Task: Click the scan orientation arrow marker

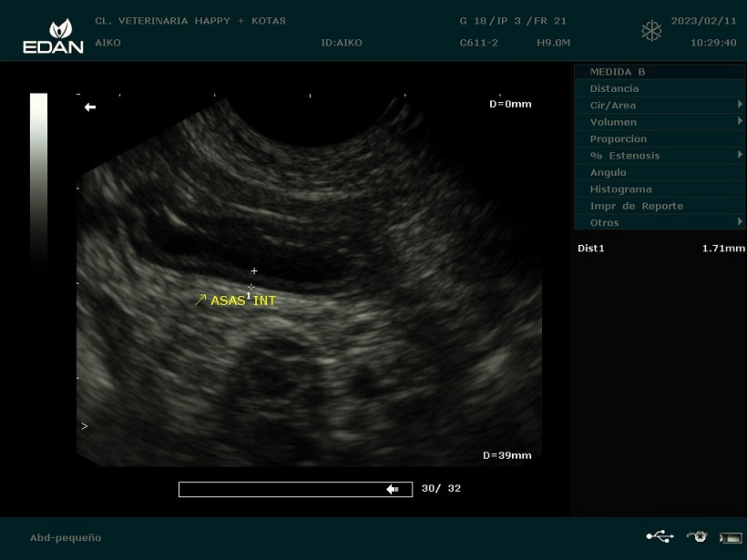Action: [90, 107]
